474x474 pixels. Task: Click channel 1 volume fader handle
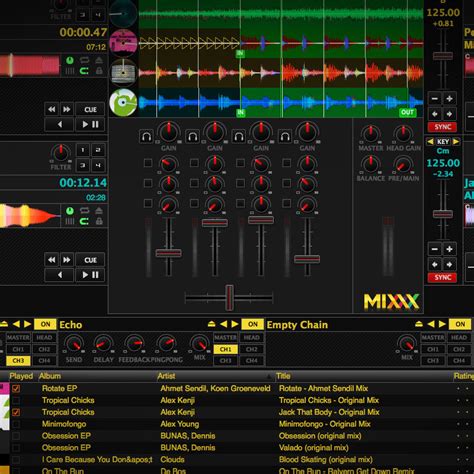click(x=169, y=253)
